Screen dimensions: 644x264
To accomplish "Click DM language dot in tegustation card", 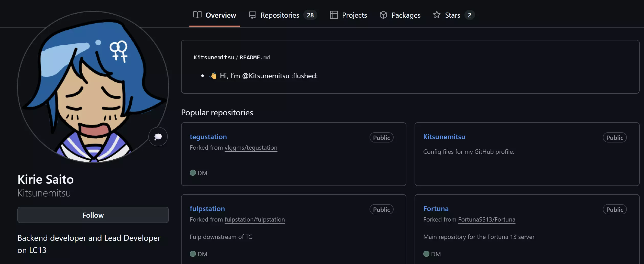I will click(x=193, y=173).
